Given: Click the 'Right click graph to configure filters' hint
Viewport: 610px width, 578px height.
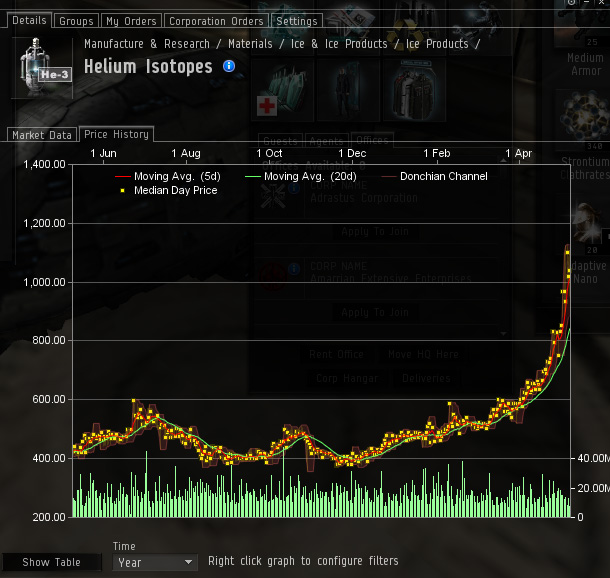Looking at the screenshot, I should 303,561.
